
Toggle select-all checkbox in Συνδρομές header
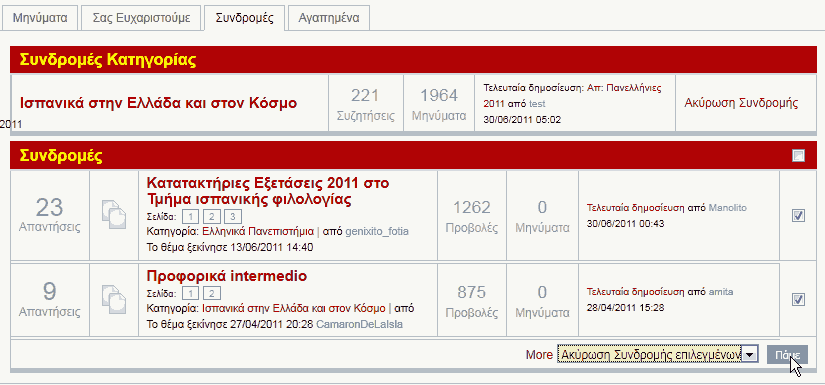pyautogui.click(x=798, y=155)
